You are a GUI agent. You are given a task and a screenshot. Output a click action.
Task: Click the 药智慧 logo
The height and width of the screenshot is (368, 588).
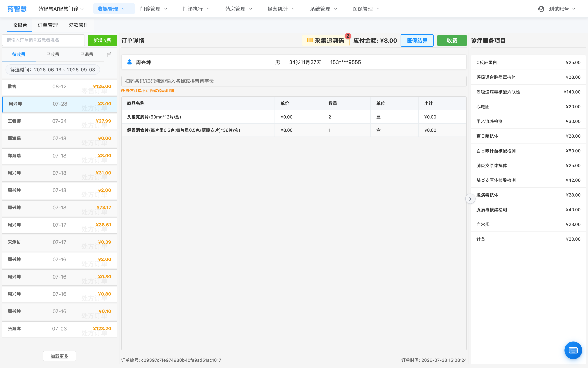(x=17, y=9)
